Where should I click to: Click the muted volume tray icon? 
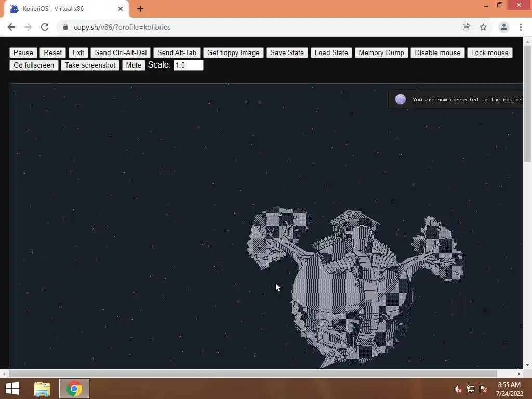[458, 389]
